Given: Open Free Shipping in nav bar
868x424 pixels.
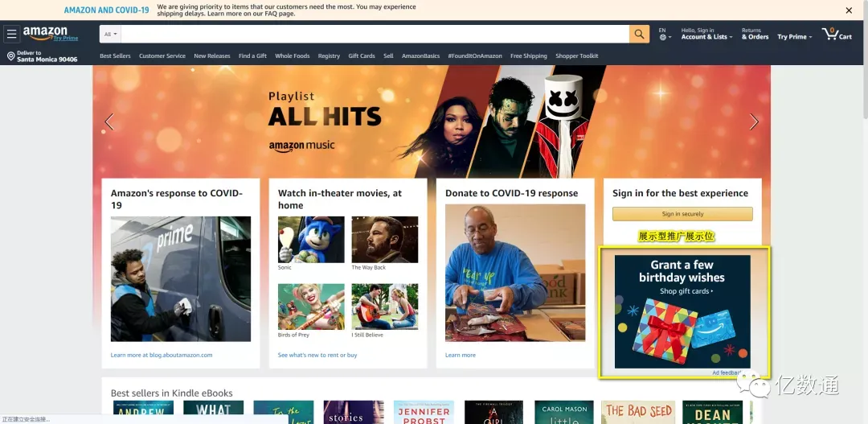Looking at the screenshot, I should click(x=529, y=56).
